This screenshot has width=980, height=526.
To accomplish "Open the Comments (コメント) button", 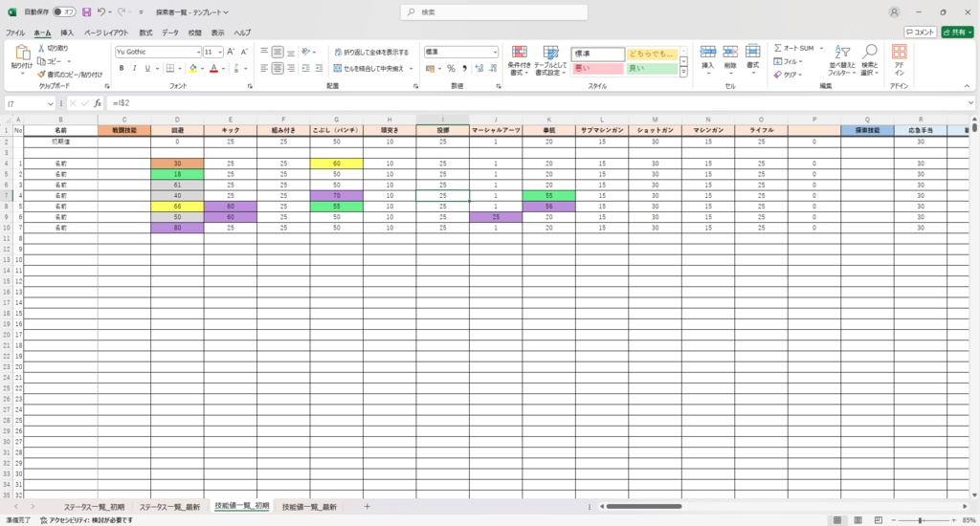I will pos(920,32).
